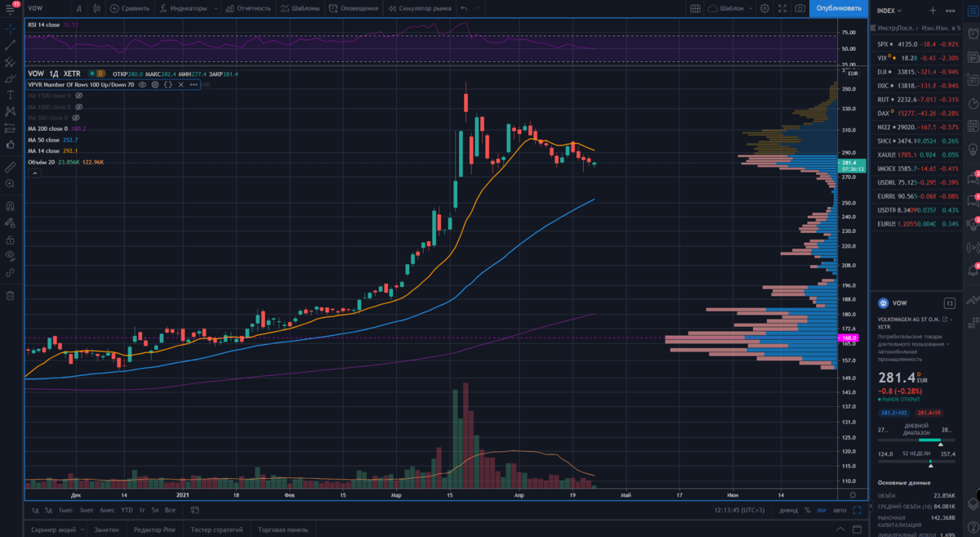The width and height of the screenshot is (980, 537).
Task: Select the crosshair cursor tool
Action: [x=11, y=27]
